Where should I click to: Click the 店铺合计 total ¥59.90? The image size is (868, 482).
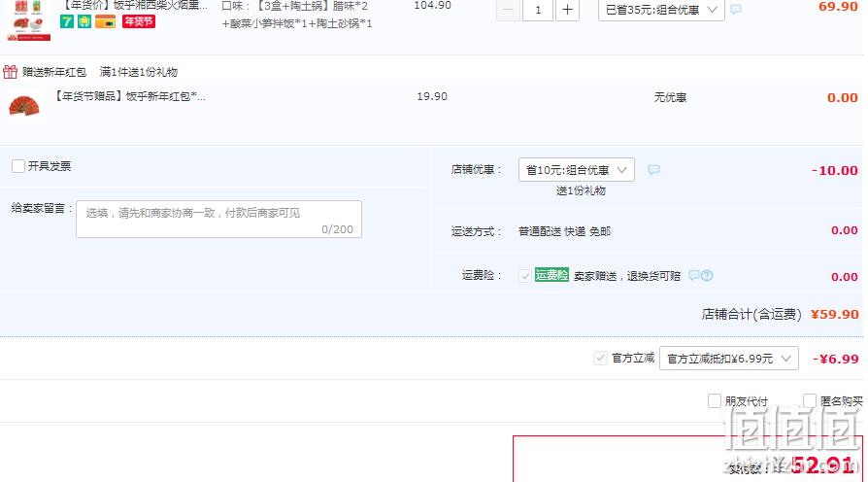point(834,314)
